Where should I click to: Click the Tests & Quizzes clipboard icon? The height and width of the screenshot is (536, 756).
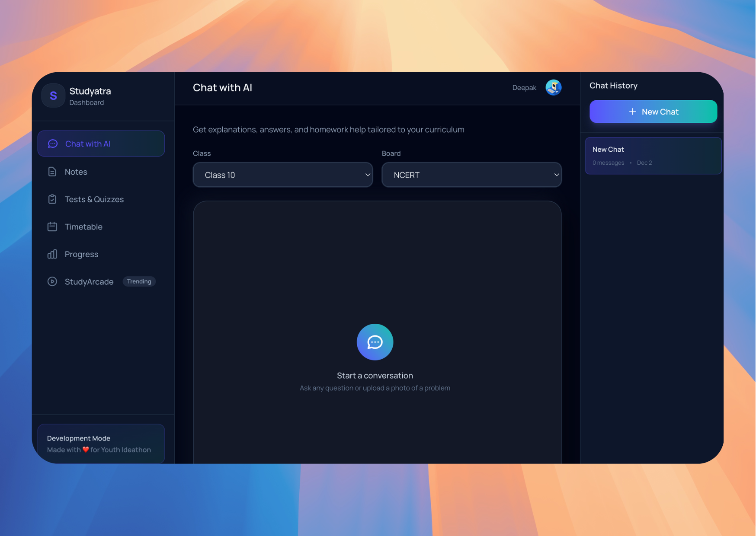[52, 199]
